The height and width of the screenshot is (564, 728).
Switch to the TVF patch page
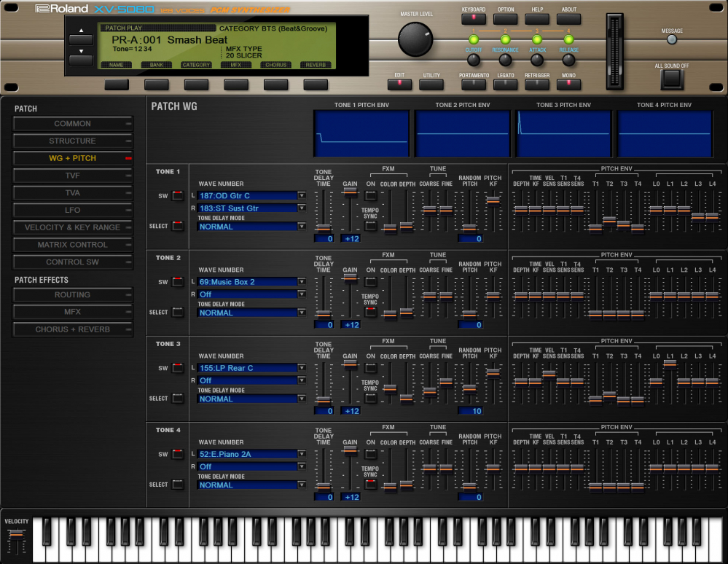pyautogui.click(x=72, y=176)
